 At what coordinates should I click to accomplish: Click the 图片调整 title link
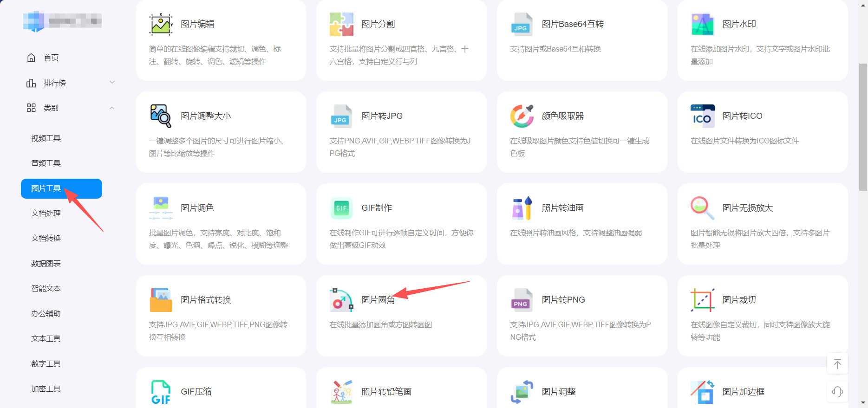(x=559, y=392)
